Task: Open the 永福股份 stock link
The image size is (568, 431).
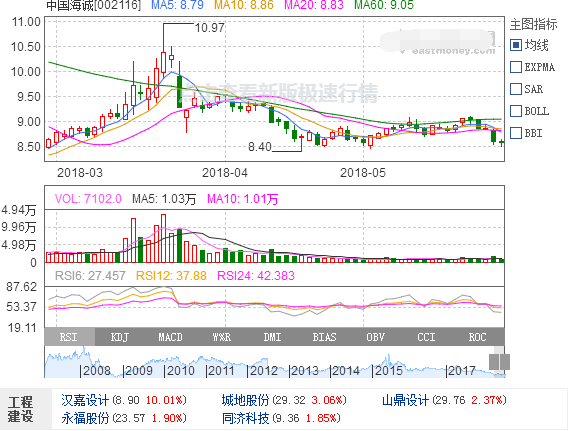Action: click(85, 418)
